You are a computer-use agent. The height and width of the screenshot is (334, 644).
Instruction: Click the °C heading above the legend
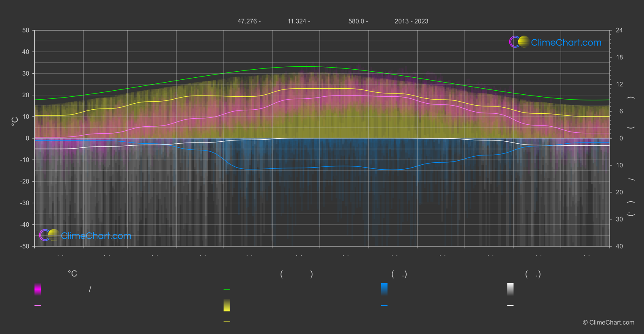coord(72,274)
